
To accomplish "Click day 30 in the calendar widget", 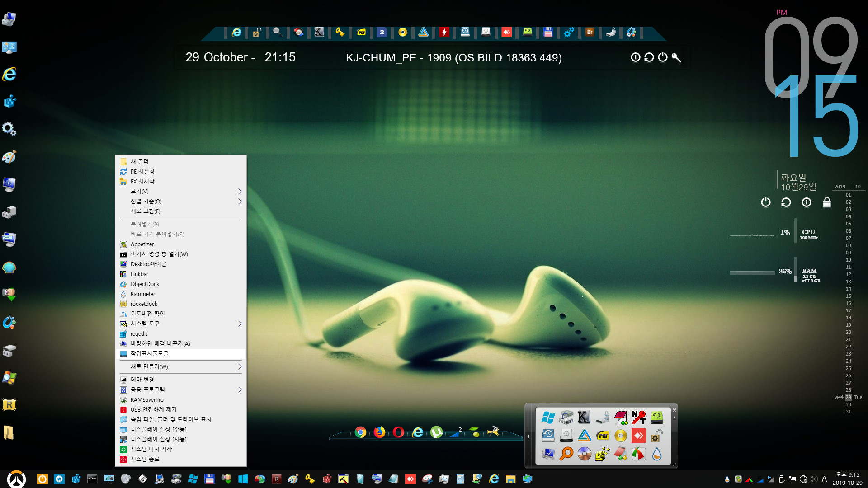I will 848,404.
